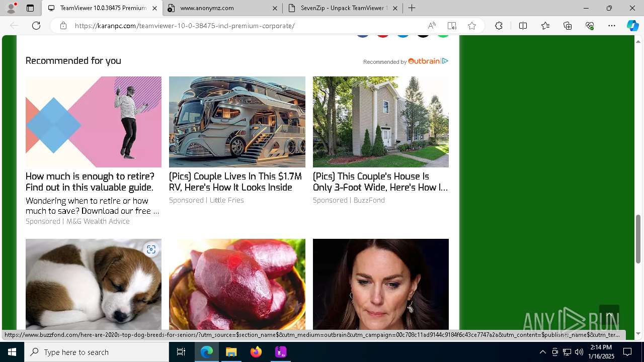The height and width of the screenshot is (362, 644).
Task: Open the purple app on the taskbar
Action: pyautogui.click(x=281, y=352)
